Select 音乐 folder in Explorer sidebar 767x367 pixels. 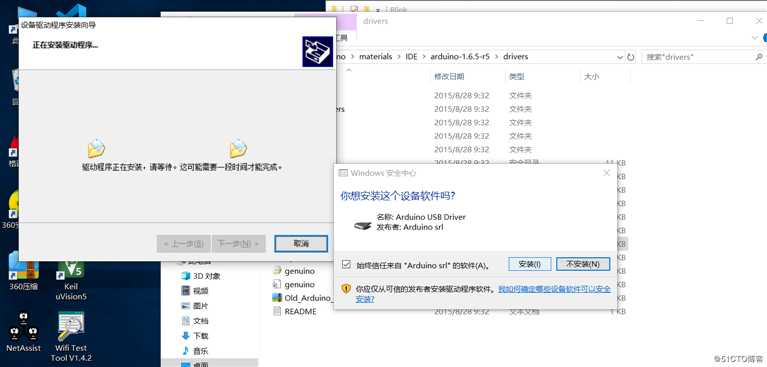click(x=195, y=351)
